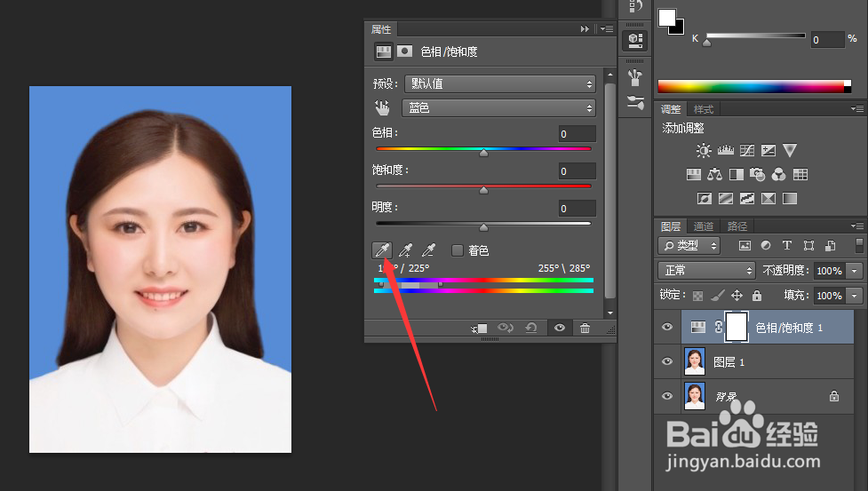
Task: Filter layers by pixel layer type
Action: coord(745,245)
